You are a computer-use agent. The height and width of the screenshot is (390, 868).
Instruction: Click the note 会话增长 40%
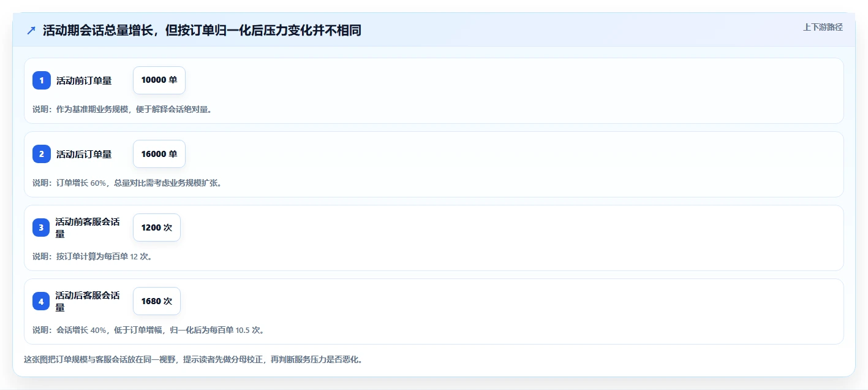click(149, 330)
